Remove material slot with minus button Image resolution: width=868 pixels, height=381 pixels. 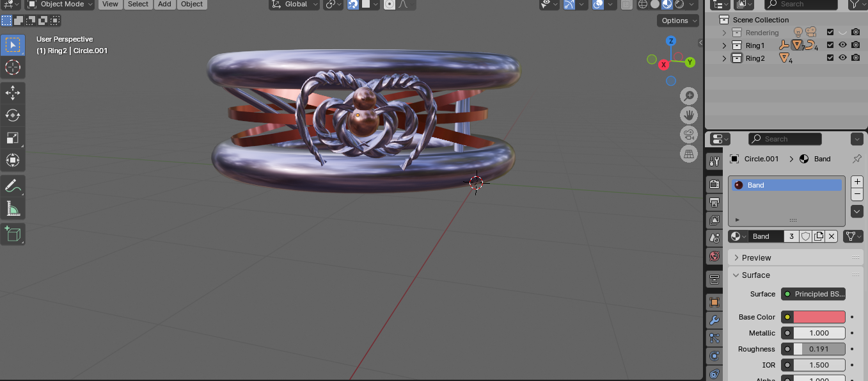click(857, 194)
